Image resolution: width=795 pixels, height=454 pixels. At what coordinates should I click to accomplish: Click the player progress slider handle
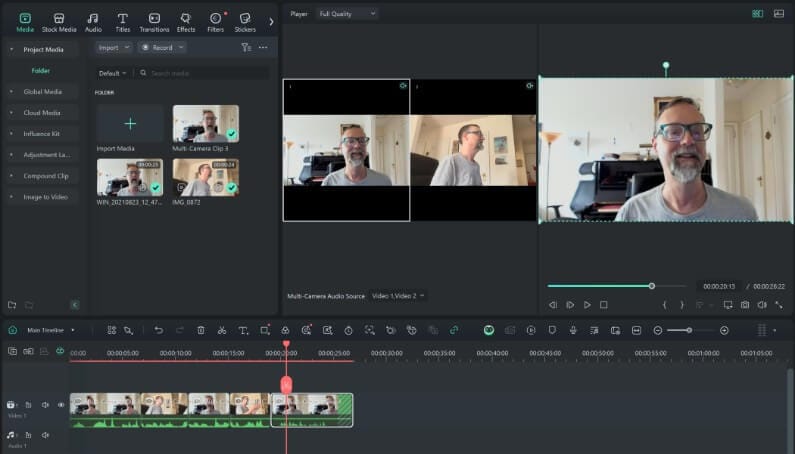[652, 286]
